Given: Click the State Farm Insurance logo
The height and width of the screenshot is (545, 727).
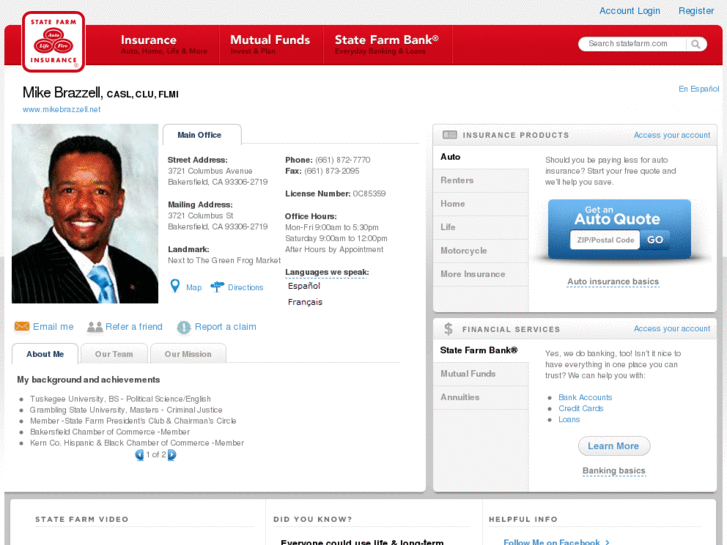Looking at the screenshot, I should (x=53, y=42).
